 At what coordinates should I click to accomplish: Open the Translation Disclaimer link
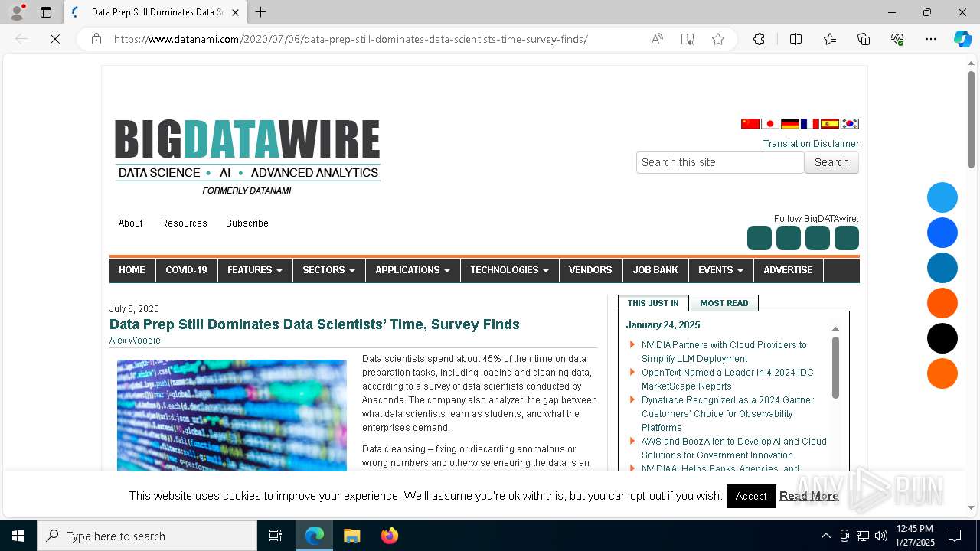(811, 144)
